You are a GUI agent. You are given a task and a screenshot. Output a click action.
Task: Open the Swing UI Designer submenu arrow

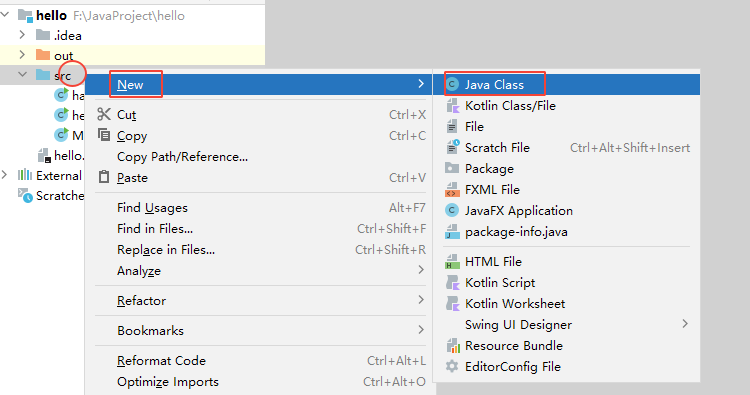tap(685, 324)
